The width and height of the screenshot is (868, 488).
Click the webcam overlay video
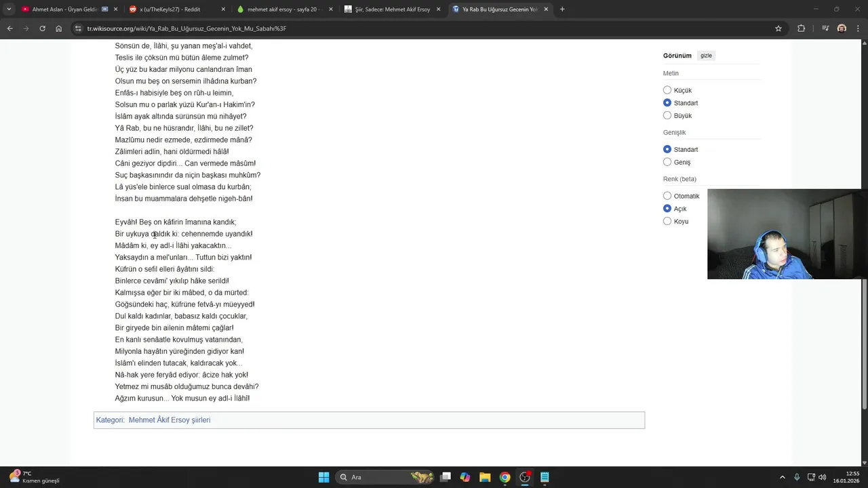[787, 234]
